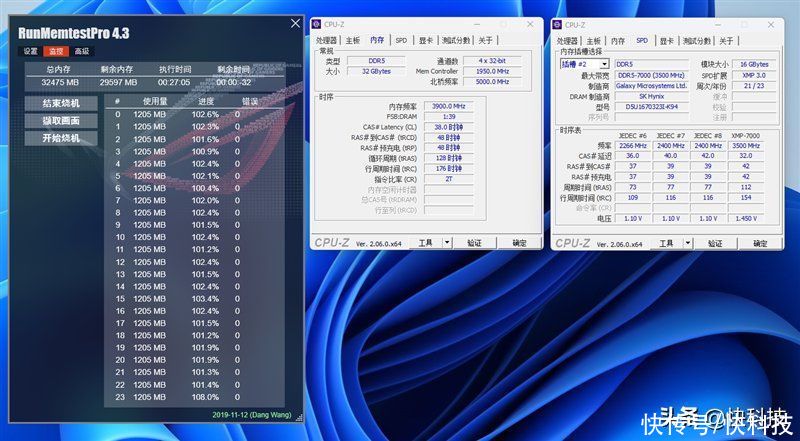The height and width of the screenshot is (441, 800).
Task: Open 关于 tab in CPU-Z memory window
Action: click(486, 40)
